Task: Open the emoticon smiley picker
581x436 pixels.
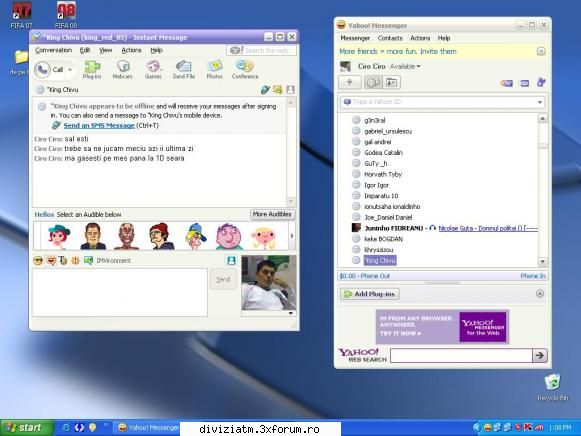Action: [x=38, y=261]
